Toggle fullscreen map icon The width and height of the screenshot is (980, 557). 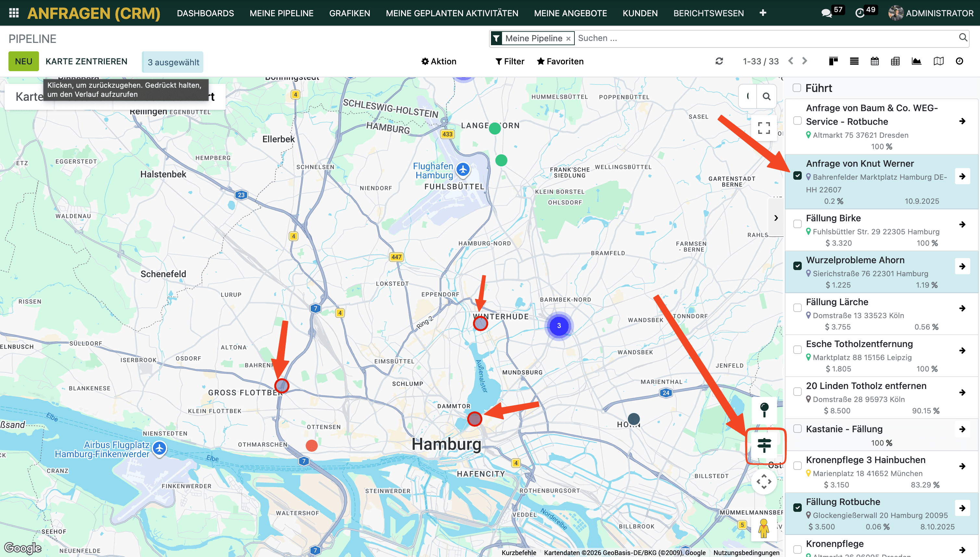[764, 128]
